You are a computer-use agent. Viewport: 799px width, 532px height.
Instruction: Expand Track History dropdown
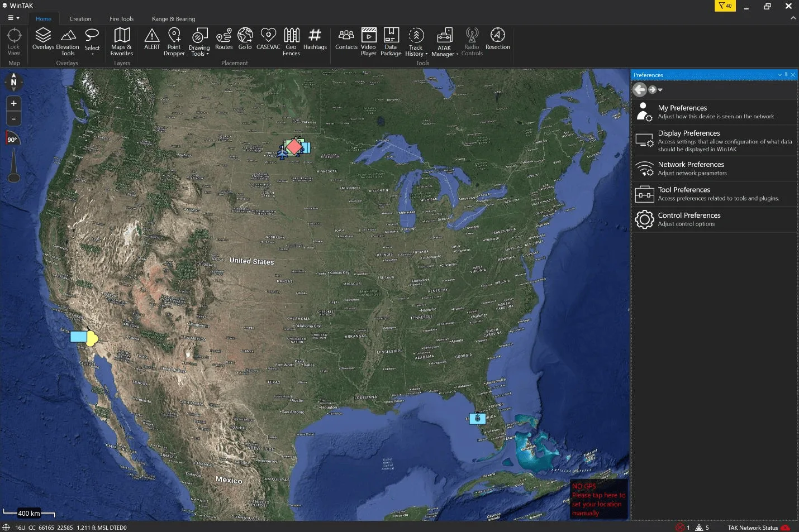click(x=426, y=54)
